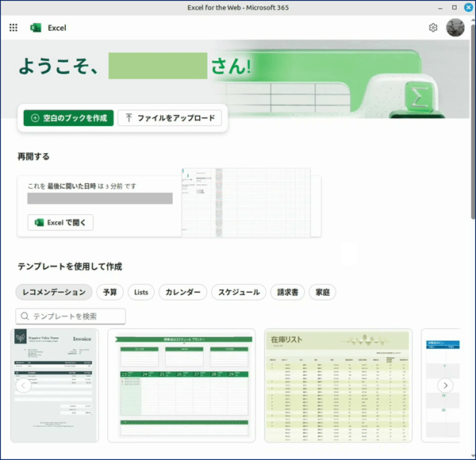Click the vertical page scrollbar
Viewport: 476px width, 460px height.
point(473,121)
